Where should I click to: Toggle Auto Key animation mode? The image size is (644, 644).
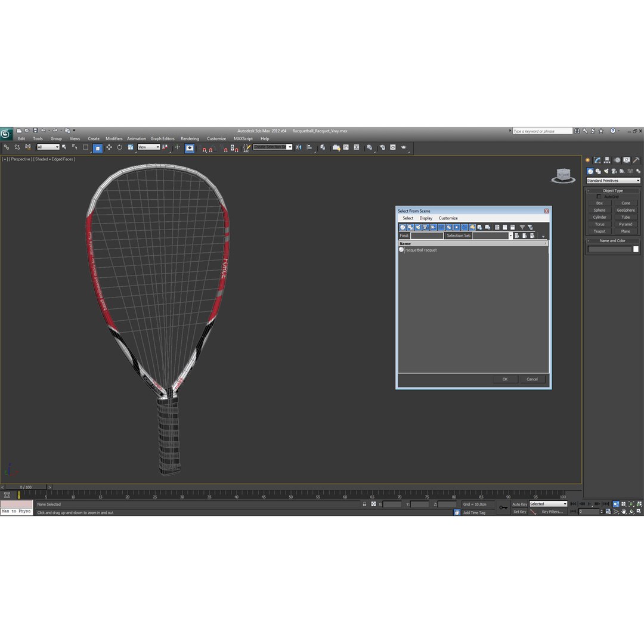click(x=519, y=504)
